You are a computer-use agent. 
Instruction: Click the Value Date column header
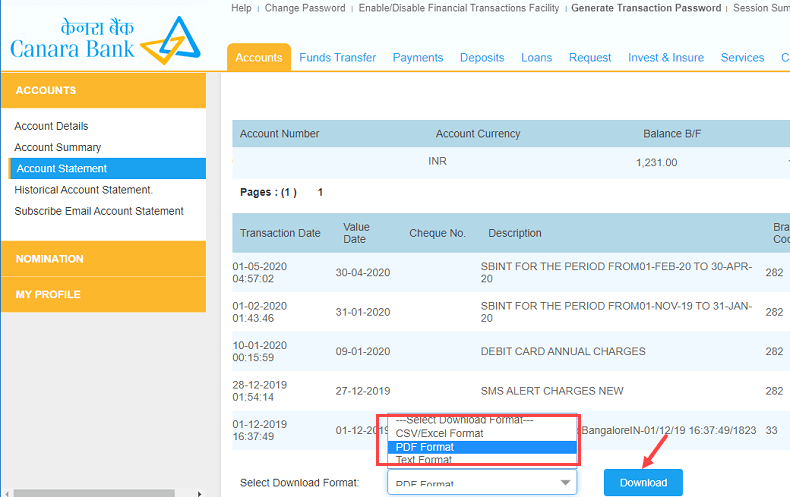point(356,233)
